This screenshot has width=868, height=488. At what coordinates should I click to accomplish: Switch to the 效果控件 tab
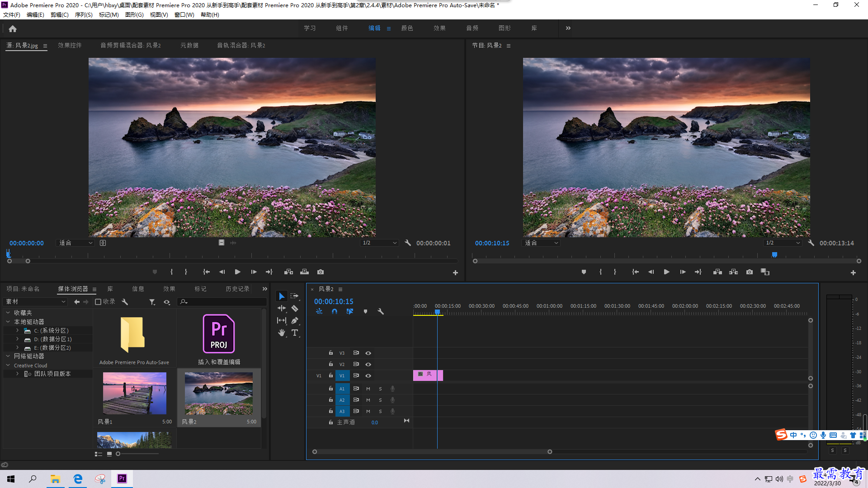70,45
